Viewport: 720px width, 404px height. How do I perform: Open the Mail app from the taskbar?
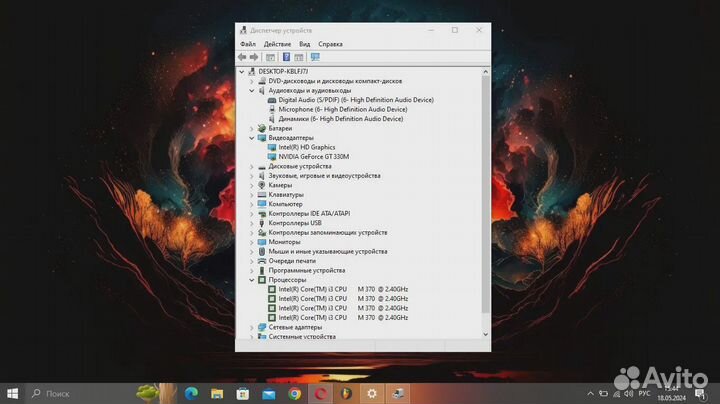[x=269, y=393]
